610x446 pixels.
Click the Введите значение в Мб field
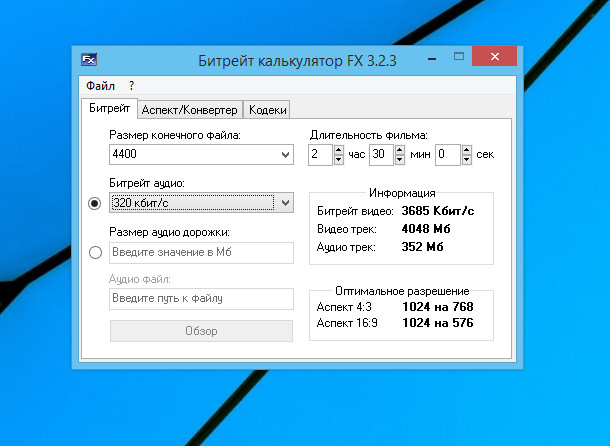(202, 253)
